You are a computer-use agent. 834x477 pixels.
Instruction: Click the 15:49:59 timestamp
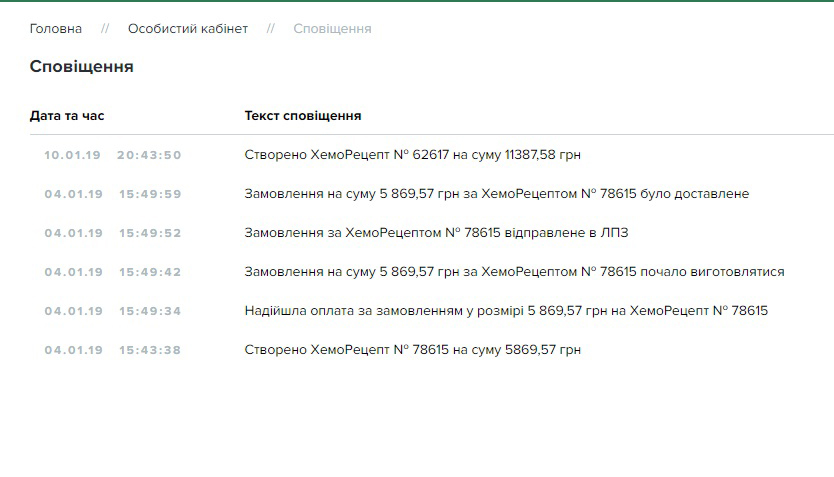pyautogui.click(x=150, y=194)
